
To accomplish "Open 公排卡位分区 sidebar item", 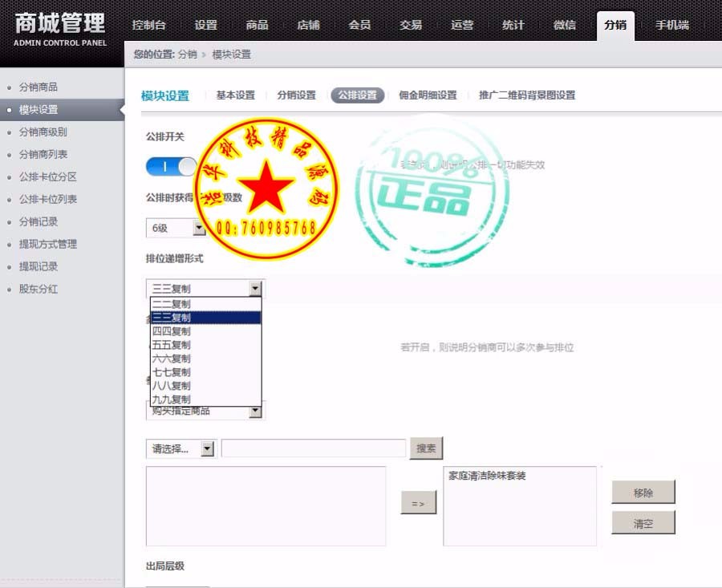I will (x=48, y=176).
